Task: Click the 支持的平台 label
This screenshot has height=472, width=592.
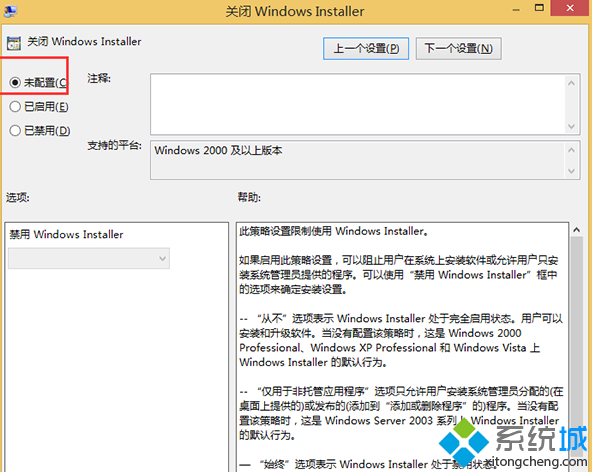Action: pyautogui.click(x=114, y=145)
